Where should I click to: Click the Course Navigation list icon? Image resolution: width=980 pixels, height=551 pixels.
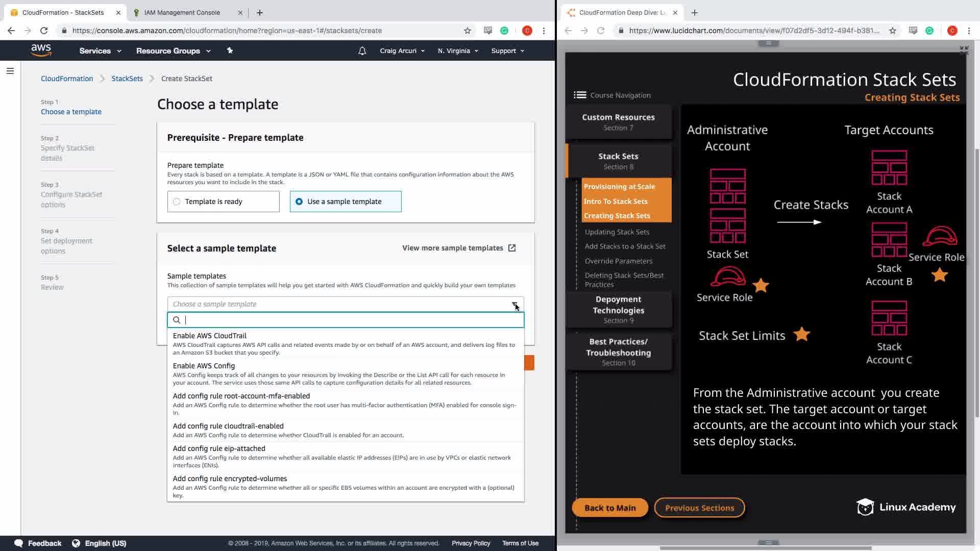pyautogui.click(x=580, y=95)
